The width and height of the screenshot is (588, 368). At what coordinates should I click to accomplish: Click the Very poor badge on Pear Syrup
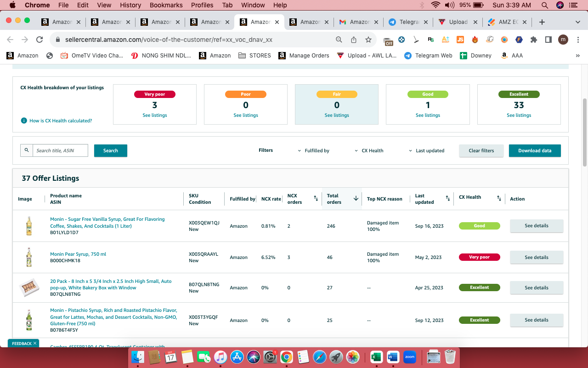point(480,257)
